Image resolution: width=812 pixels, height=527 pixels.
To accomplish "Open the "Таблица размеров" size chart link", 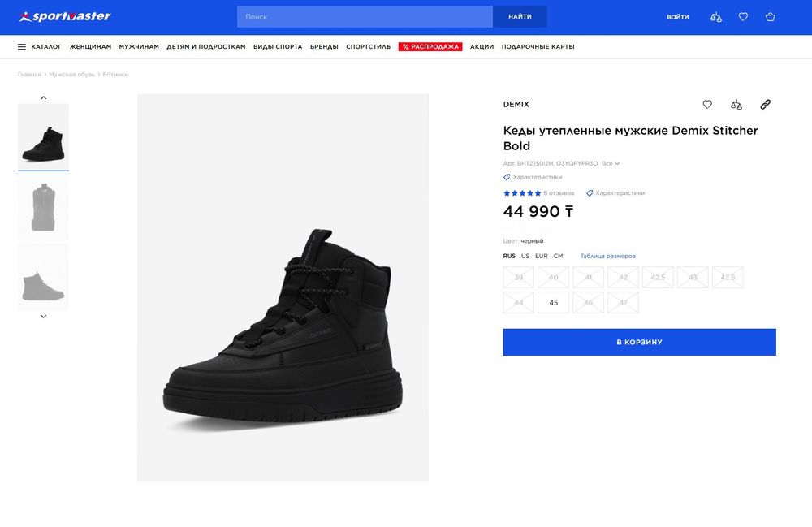I will [x=607, y=257].
